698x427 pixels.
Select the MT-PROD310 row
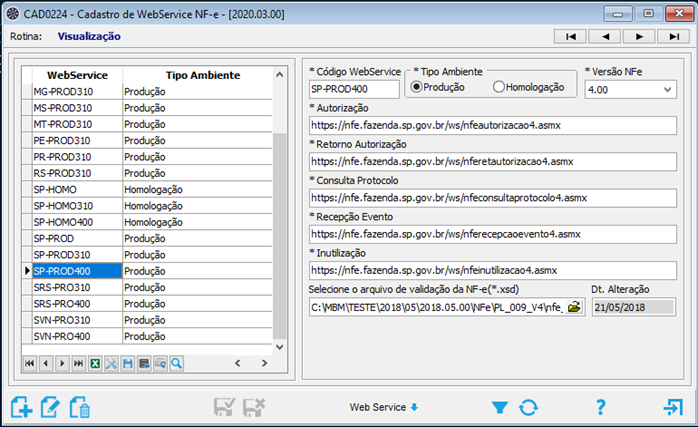pyautogui.click(x=147, y=124)
